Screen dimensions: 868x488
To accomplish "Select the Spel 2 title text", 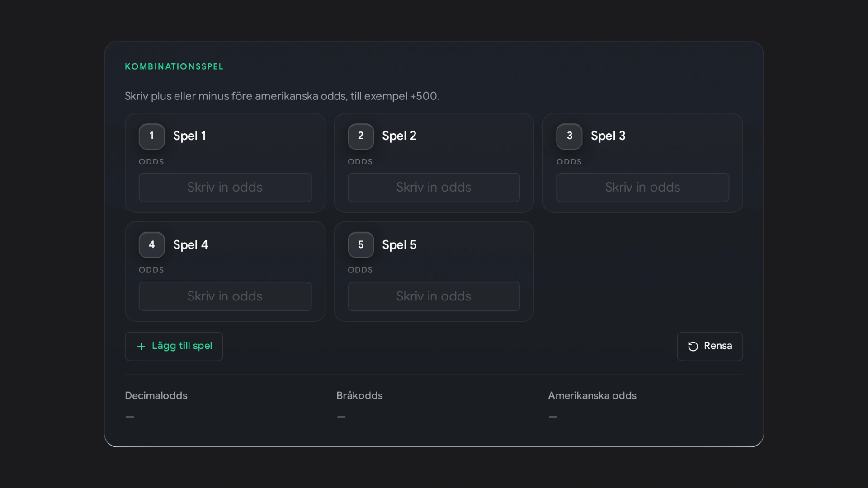I will pos(399,136).
